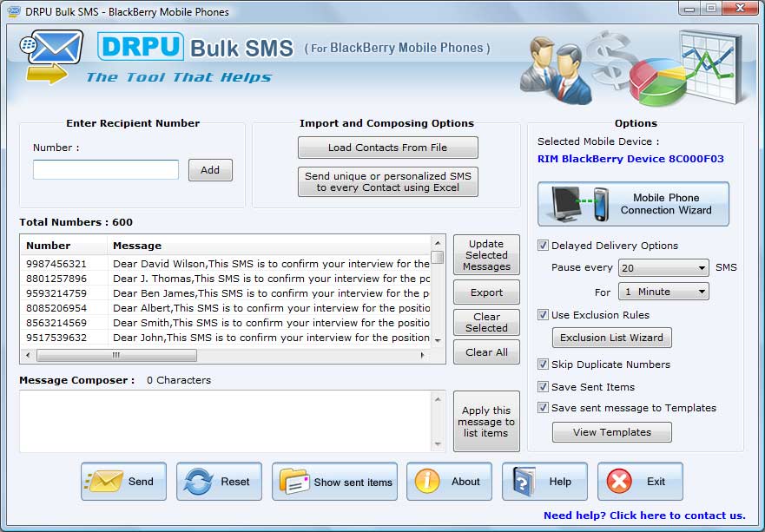Launch Mobile Phone Connection Wizard

pyautogui.click(x=633, y=204)
